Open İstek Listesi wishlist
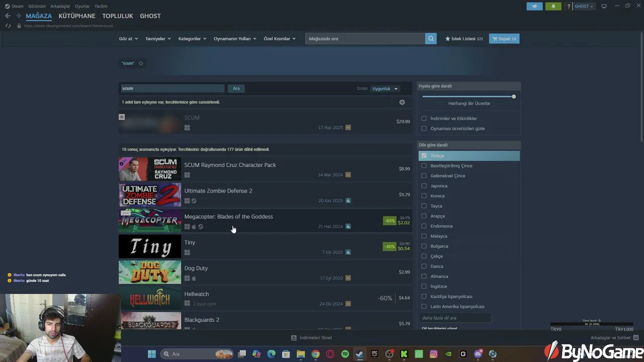644x362 pixels. pyautogui.click(x=464, y=39)
